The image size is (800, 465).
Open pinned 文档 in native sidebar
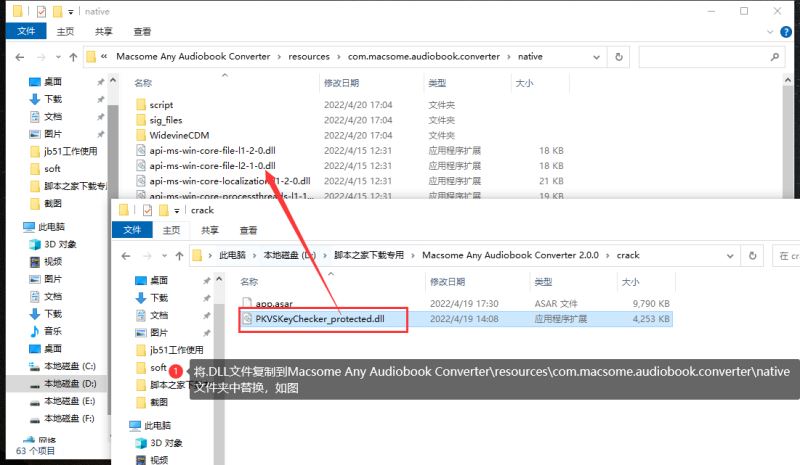pos(53,116)
